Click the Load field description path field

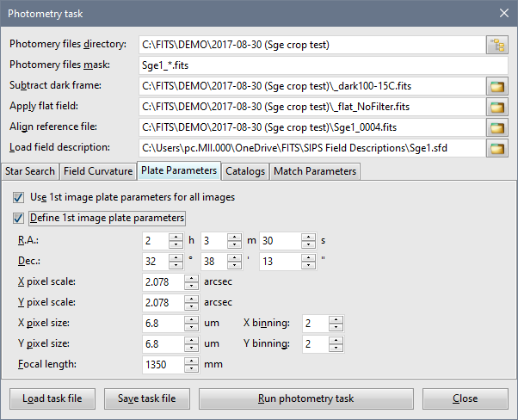[x=312, y=148]
